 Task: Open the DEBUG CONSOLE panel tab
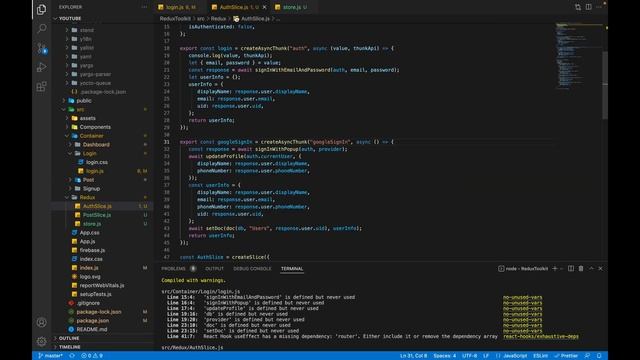pyautogui.click(x=252, y=269)
